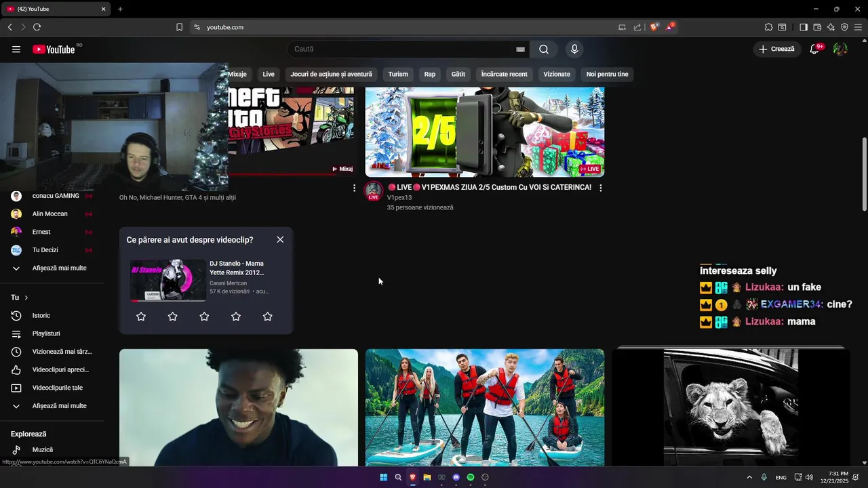Share this page via the share icon

pos(637,27)
